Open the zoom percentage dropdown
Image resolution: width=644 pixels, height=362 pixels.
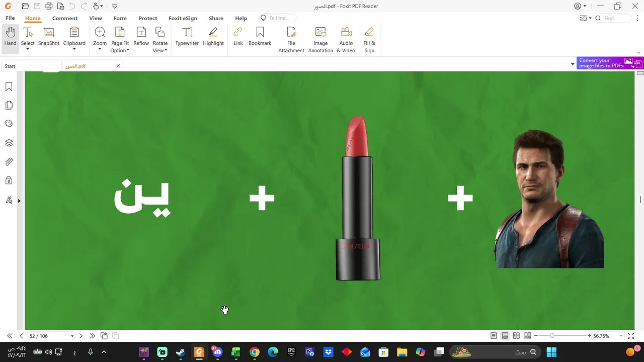(621, 336)
